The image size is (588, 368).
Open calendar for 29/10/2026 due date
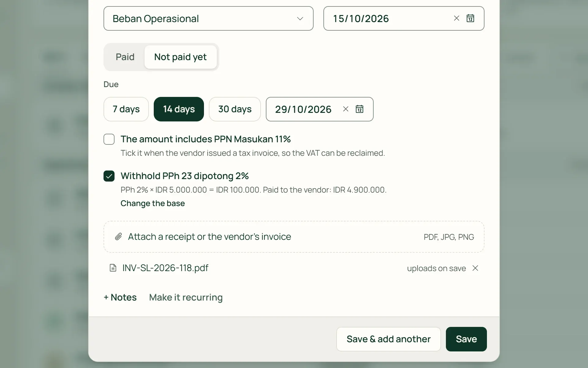coord(360,109)
